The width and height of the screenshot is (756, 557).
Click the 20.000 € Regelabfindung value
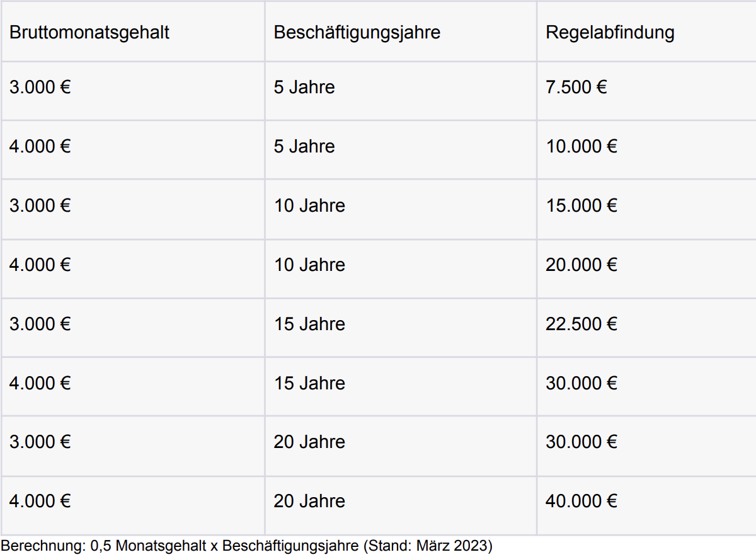click(581, 265)
